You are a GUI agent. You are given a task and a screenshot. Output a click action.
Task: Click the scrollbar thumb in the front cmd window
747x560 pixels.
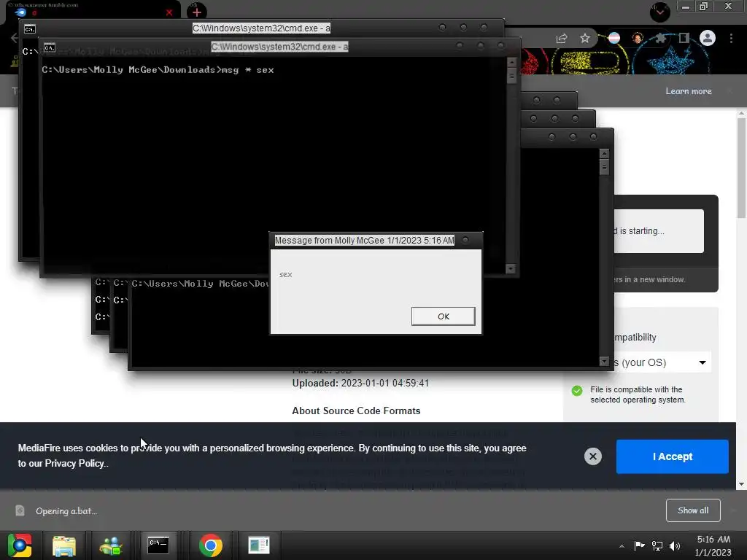coord(511,76)
